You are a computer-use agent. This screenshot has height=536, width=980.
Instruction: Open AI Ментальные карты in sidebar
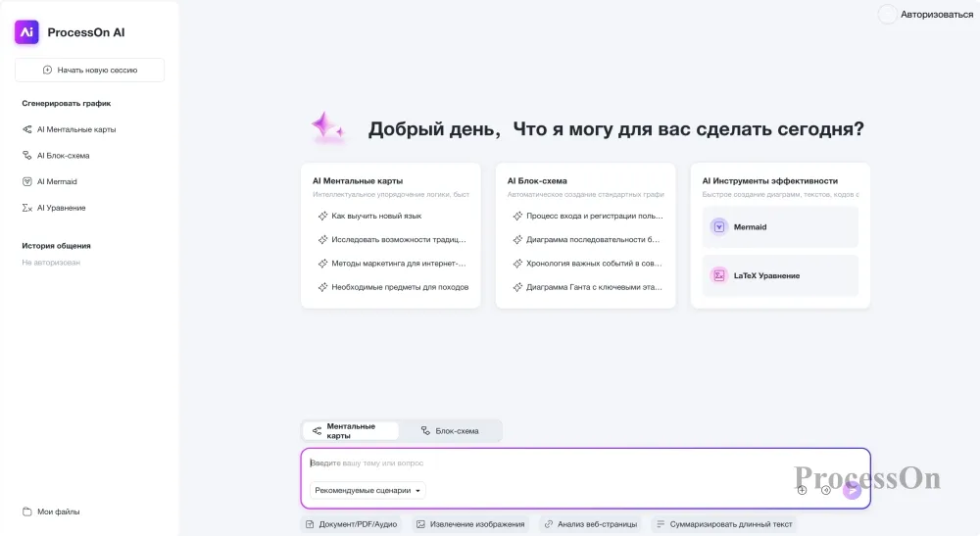(69, 129)
